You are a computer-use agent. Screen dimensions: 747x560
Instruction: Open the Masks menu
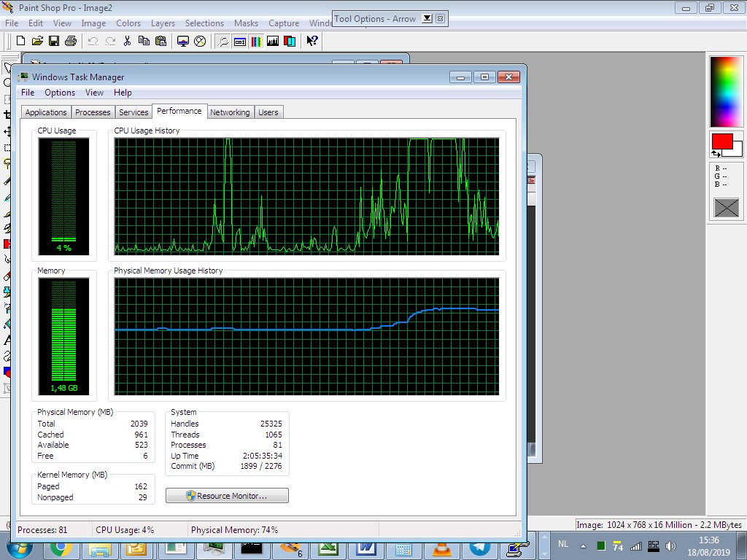[246, 23]
